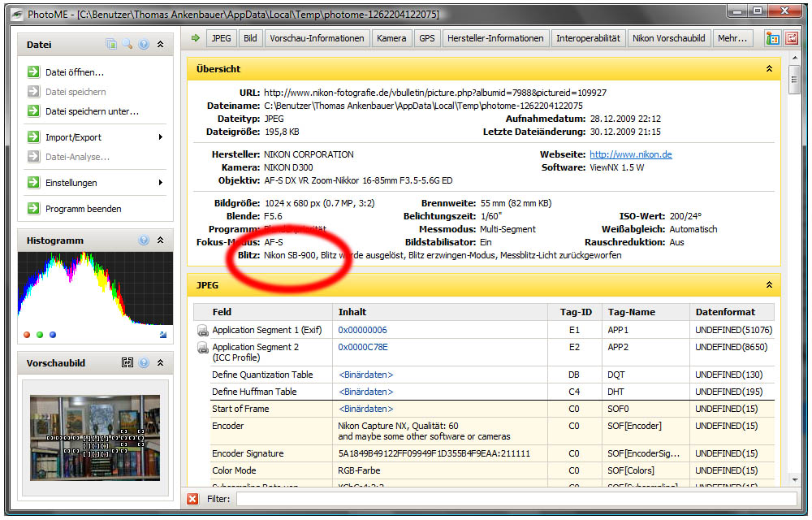Collapse the Histogramm panel
Image resolution: width=812 pixels, height=520 pixels.
161,240
